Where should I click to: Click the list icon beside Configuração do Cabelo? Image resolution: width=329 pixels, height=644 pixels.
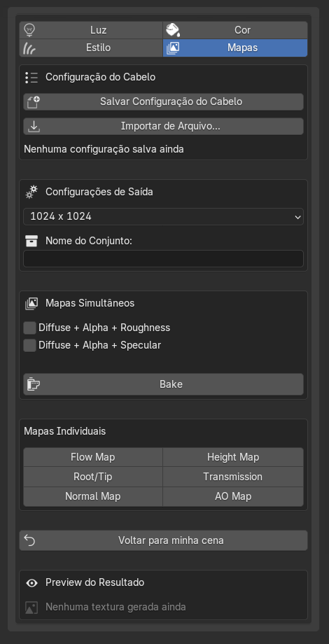[x=31, y=77]
